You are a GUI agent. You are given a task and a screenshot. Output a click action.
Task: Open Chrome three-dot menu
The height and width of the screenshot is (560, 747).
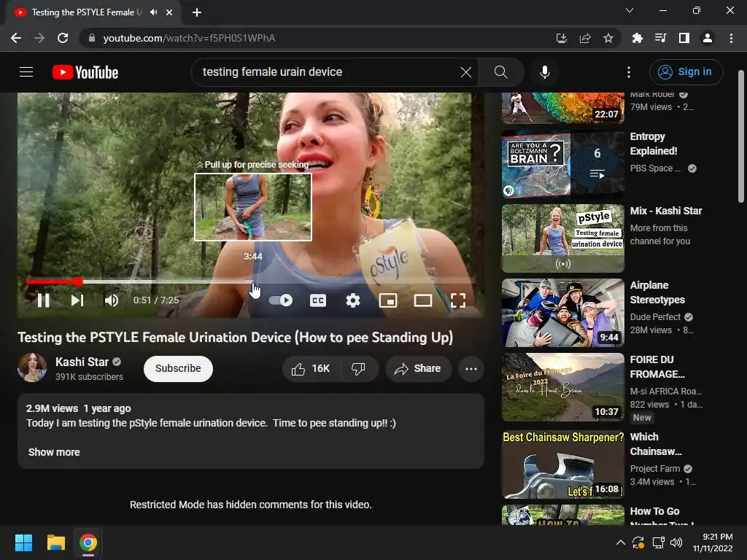[x=731, y=38]
